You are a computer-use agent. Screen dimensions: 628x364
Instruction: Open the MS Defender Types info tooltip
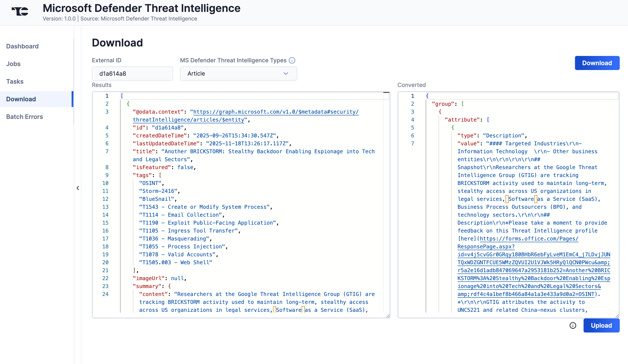point(292,60)
